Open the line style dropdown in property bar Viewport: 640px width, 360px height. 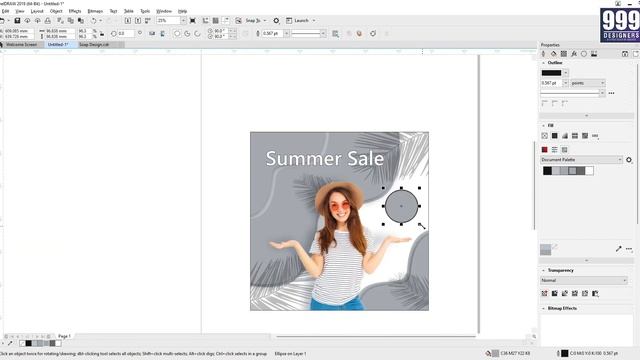pyautogui.click(x=323, y=33)
